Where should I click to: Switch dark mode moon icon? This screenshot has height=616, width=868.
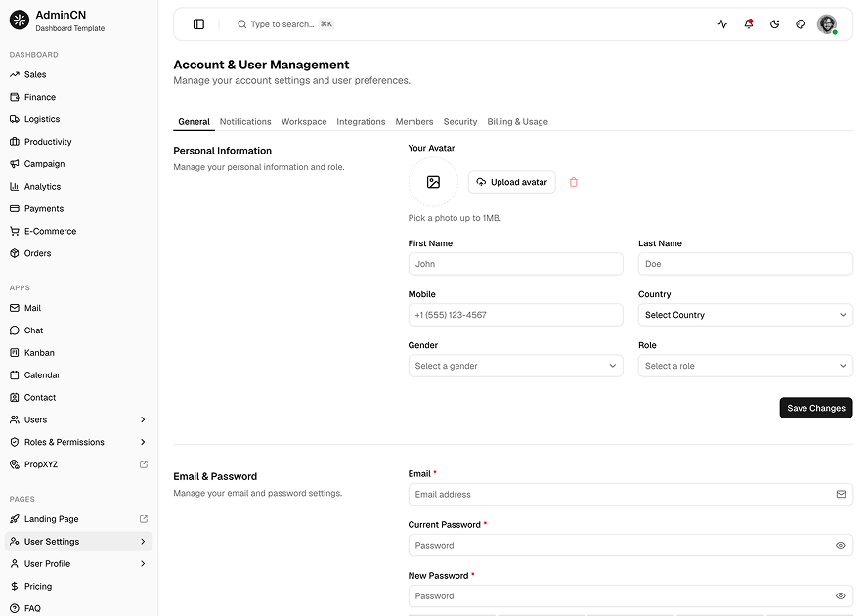(x=774, y=24)
